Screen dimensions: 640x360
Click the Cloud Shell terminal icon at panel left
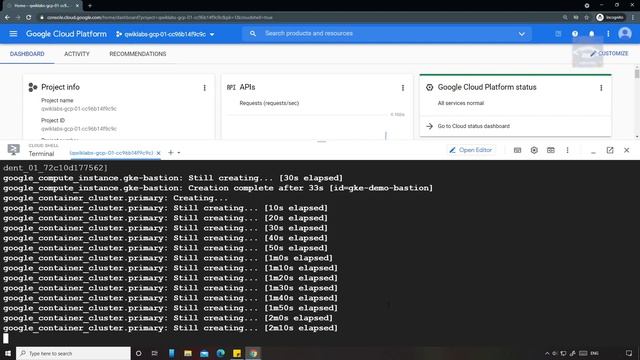[x=13, y=149]
